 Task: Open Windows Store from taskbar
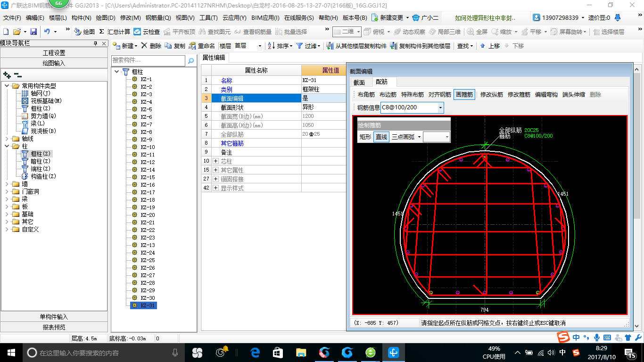tap(278, 352)
